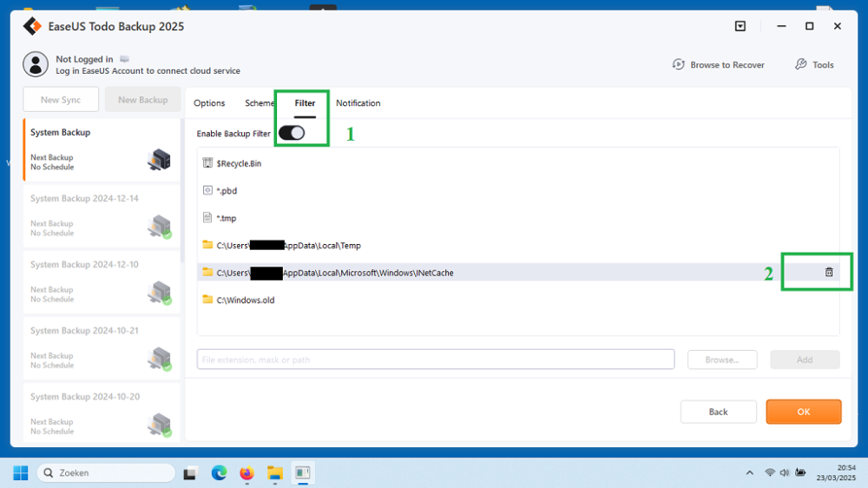The image size is (868, 488).
Task: Click the Windows Start button
Action: (x=21, y=473)
